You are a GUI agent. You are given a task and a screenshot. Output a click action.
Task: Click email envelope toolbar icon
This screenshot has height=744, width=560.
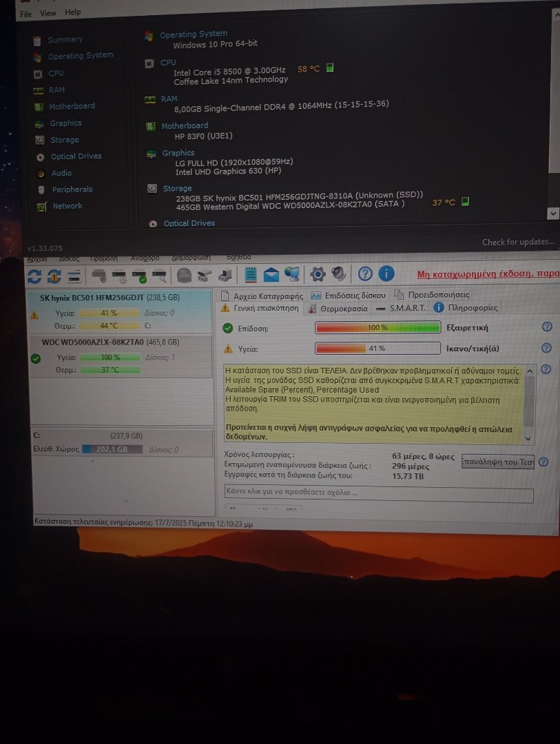[271, 274]
